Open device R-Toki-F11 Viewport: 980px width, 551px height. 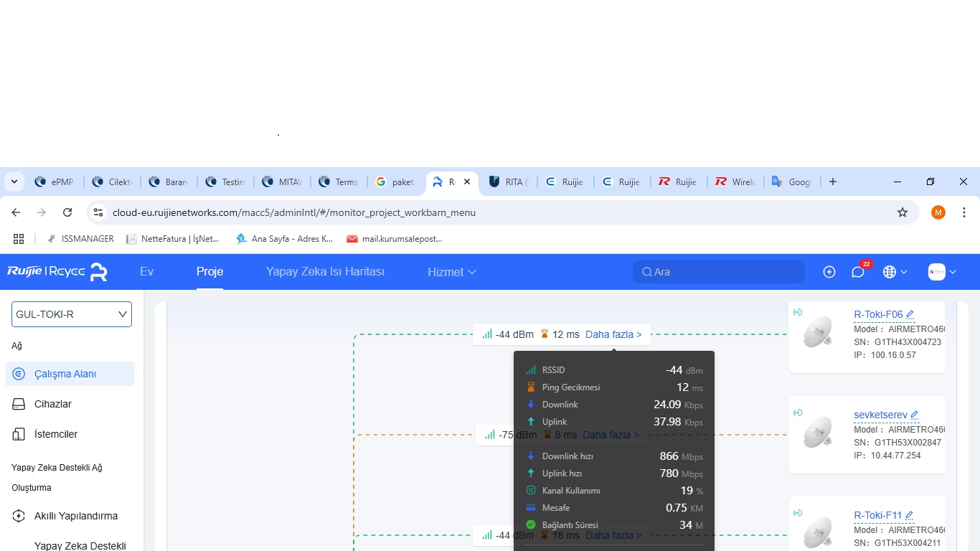(x=878, y=515)
